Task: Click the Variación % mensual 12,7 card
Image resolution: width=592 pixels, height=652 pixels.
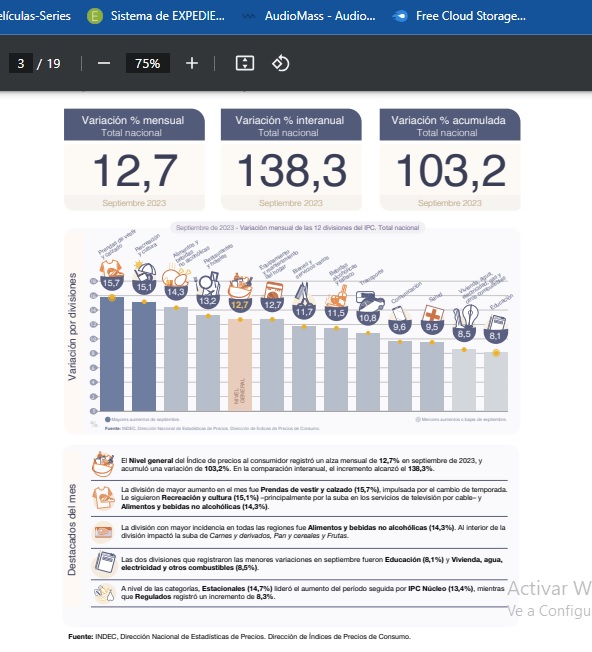Action: pos(134,160)
